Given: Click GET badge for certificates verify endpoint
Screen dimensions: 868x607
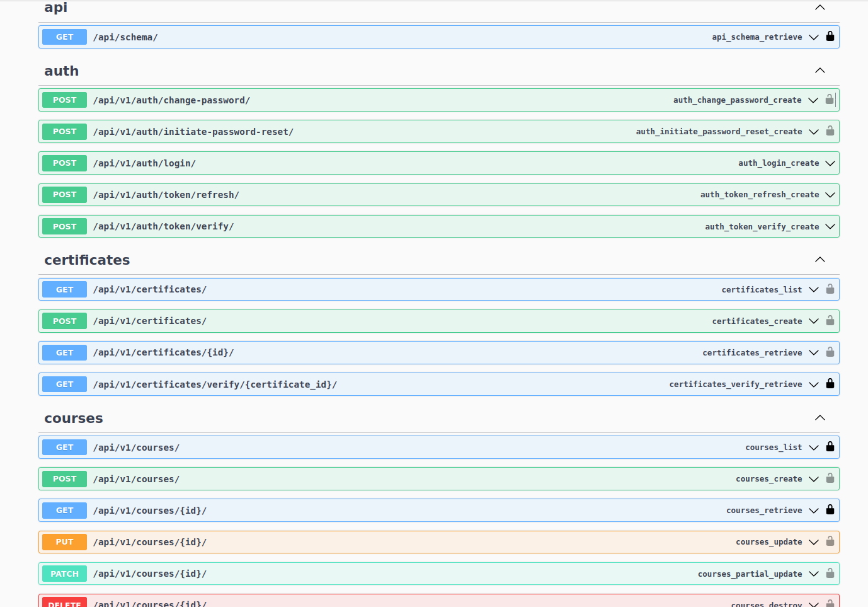Looking at the screenshot, I should tap(64, 384).
